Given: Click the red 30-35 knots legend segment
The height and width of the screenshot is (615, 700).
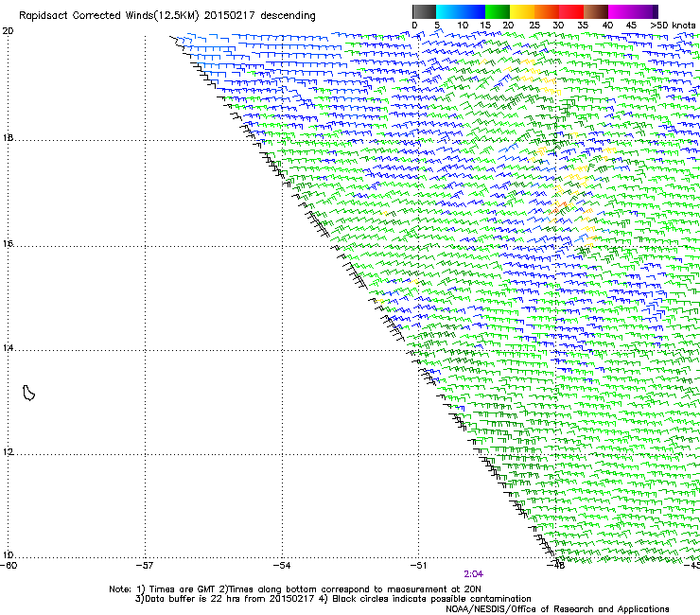Looking at the screenshot, I should (x=571, y=11).
